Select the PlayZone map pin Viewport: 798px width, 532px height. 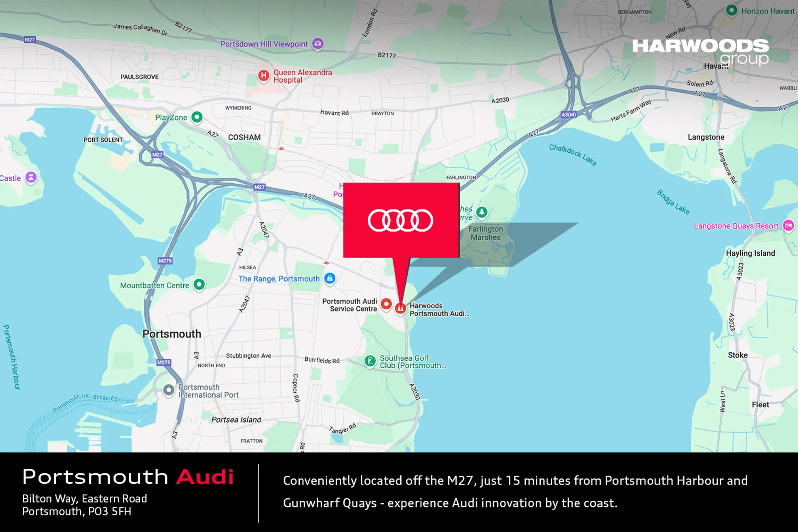(197, 118)
